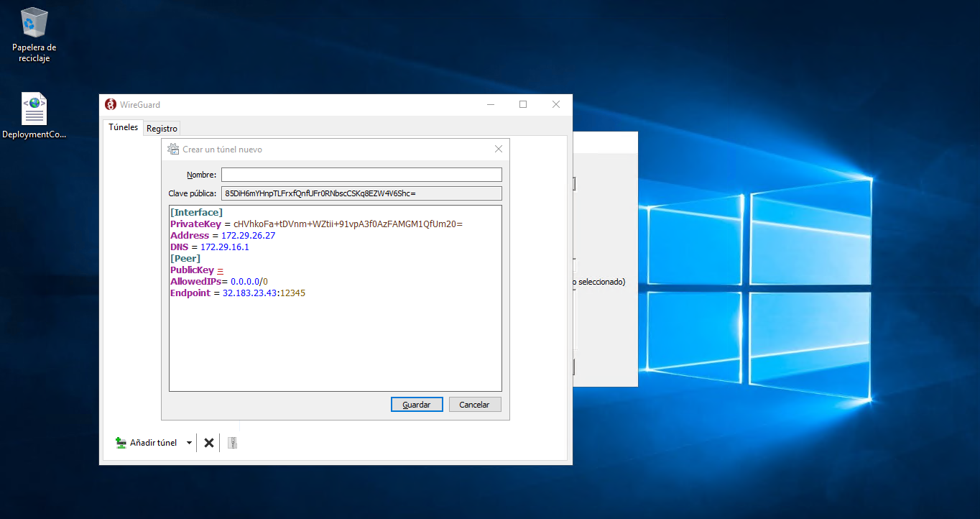
Task: Click the PrivateKey line in config editor
Action: pyautogui.click(x=317, y=224)
